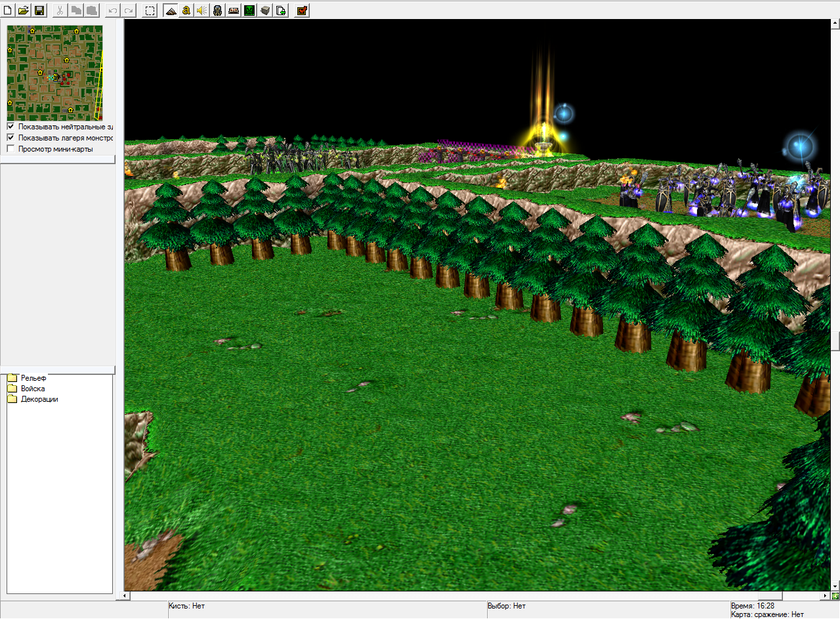Open the "Рельеф" folder in the tree
Image resolution: width=840 pixels, height=619 pixels.
tap(33, 378)
